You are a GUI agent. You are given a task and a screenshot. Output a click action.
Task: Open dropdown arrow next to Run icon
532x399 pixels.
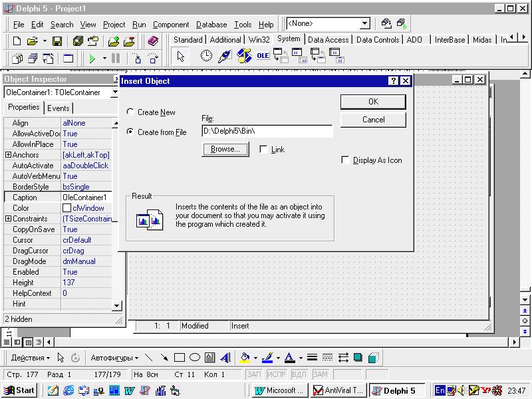[104, 59]
